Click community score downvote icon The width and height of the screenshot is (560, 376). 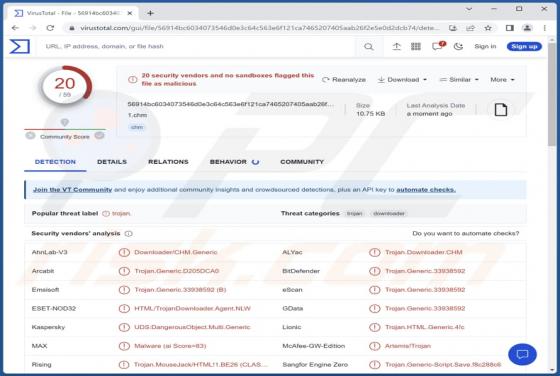coord(30,136)
